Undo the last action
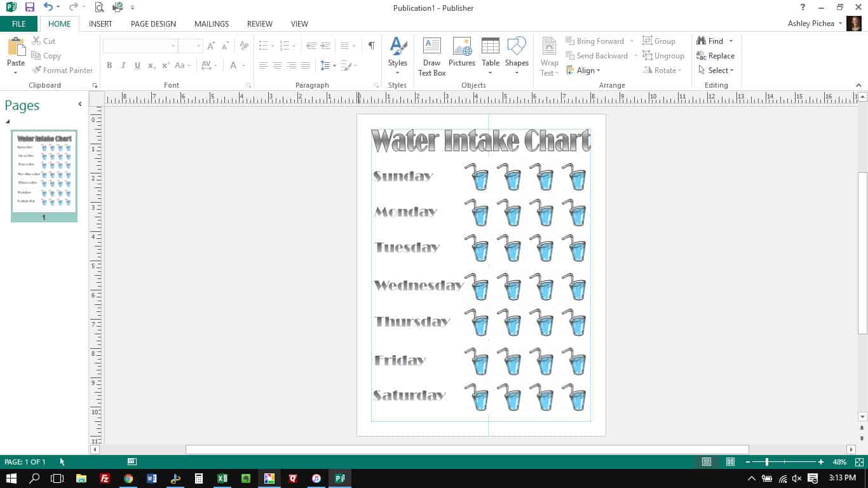Image resolution: width=868 pixels, height=488 pixels. [x=48, y=8]
